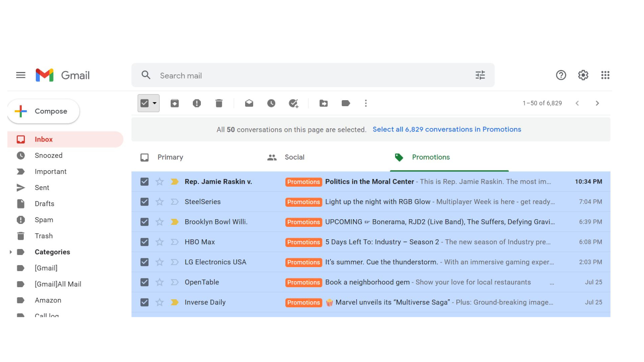Screen dimensions: 644x362
Task: Uncheck the Brooklyn Bowl email checkbox
Action: 144,222
